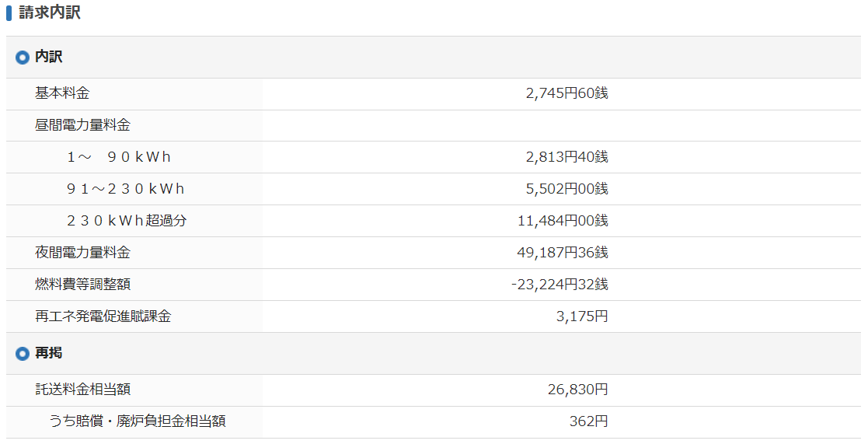Image resolution: width=868 pixels, height=444 pixels.
Task: Click the 2,813円40銭 value
Action: tap(566, 157)
